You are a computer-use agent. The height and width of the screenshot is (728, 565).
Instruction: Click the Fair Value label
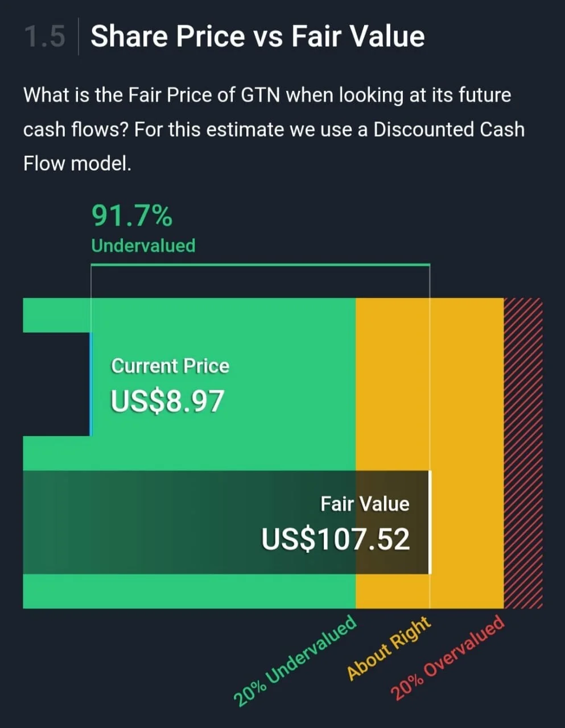click(x=365, y=504)
